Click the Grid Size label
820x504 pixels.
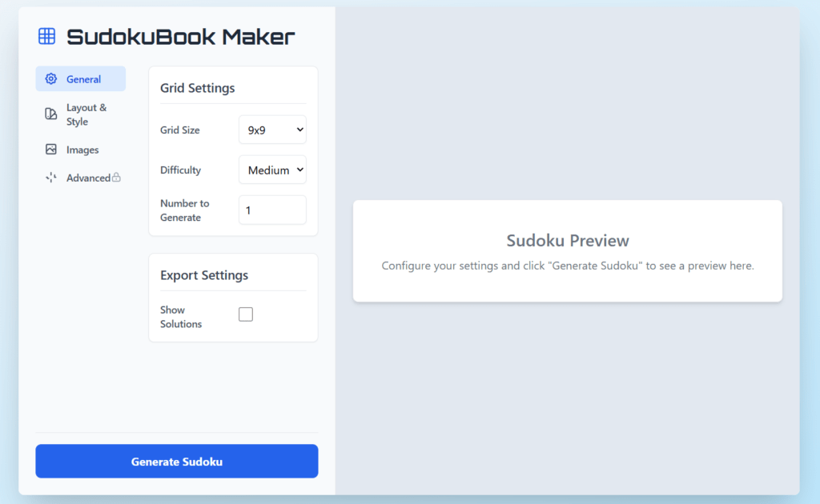[x=180, y=130]
